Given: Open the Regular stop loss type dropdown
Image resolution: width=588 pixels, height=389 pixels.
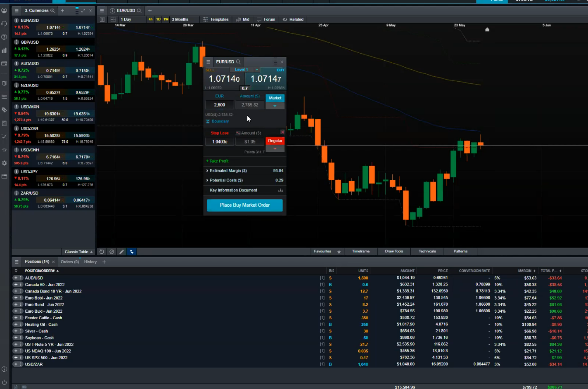Looking at the screenshot, I should click(x=275, y=149).
